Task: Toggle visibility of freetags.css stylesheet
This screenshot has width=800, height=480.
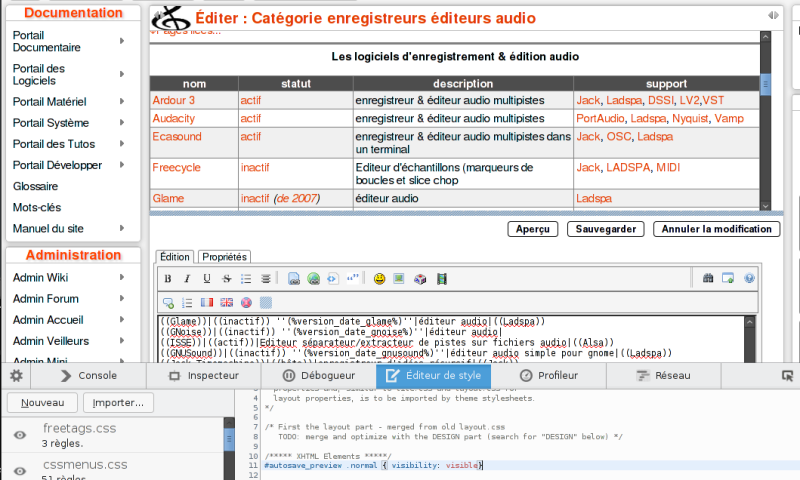Action: point(19,435)
